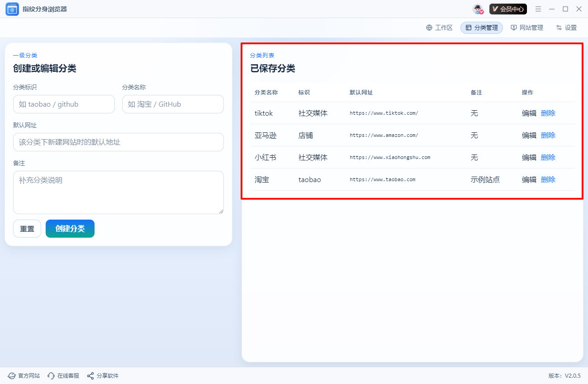Open the 官方网站 link
The height and width of the screenshot is (384, 588).
[24, 376]
